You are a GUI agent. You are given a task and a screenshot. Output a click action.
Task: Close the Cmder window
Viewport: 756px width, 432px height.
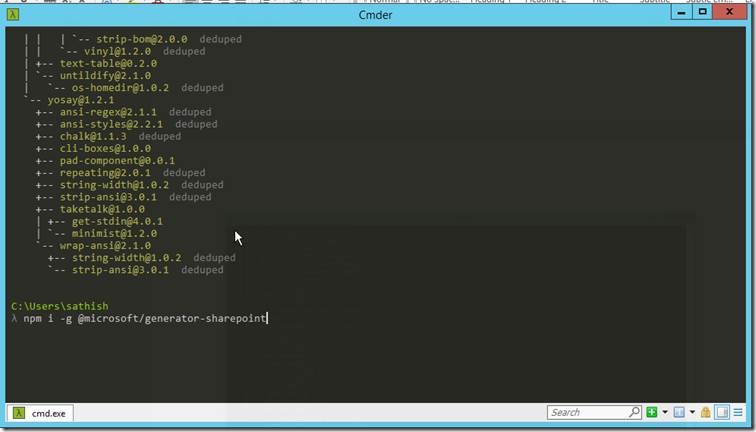click(x=729, y=13)
